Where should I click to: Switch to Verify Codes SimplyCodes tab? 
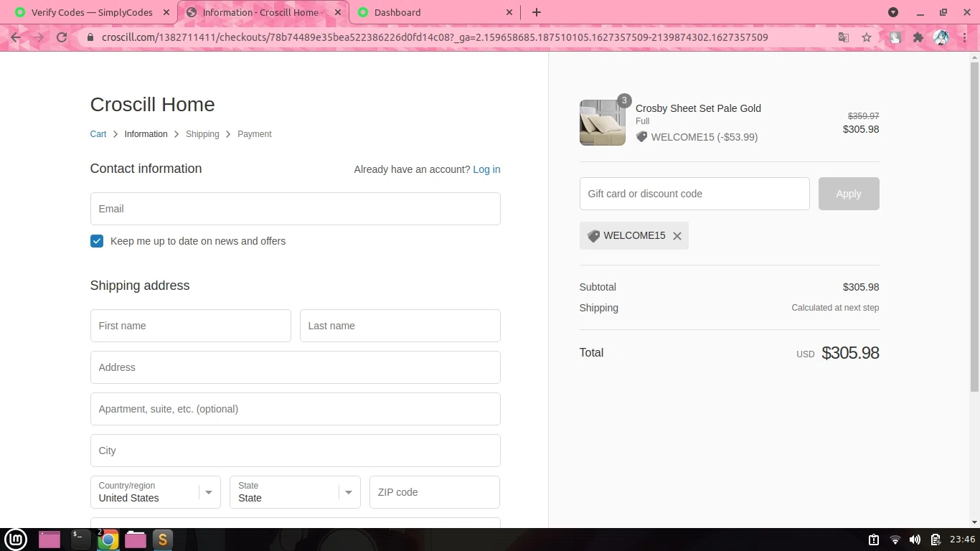92,12
